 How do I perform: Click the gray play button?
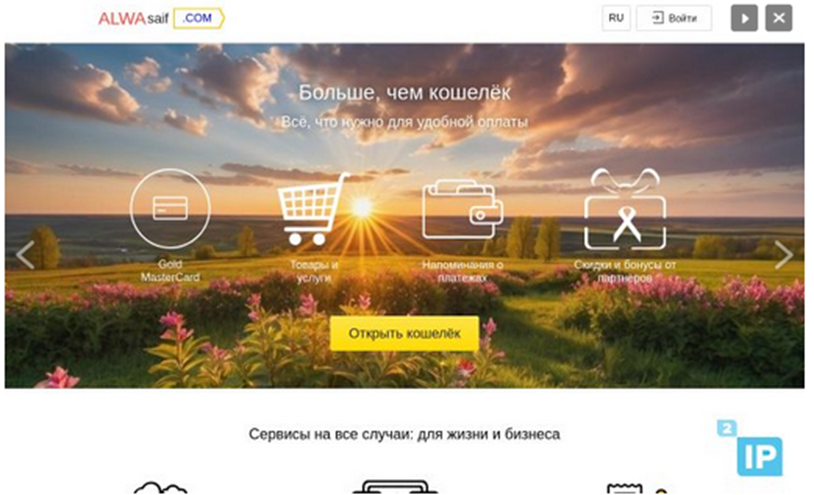744,18
